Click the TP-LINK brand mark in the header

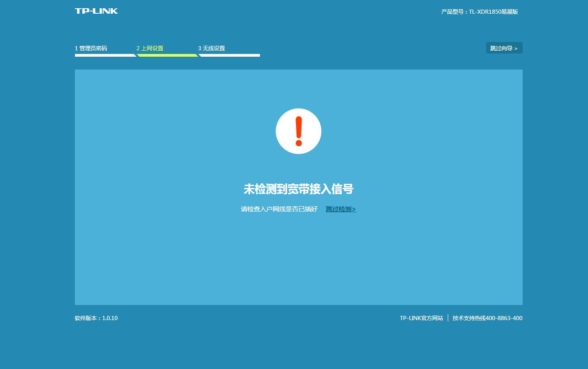(95, 11)
